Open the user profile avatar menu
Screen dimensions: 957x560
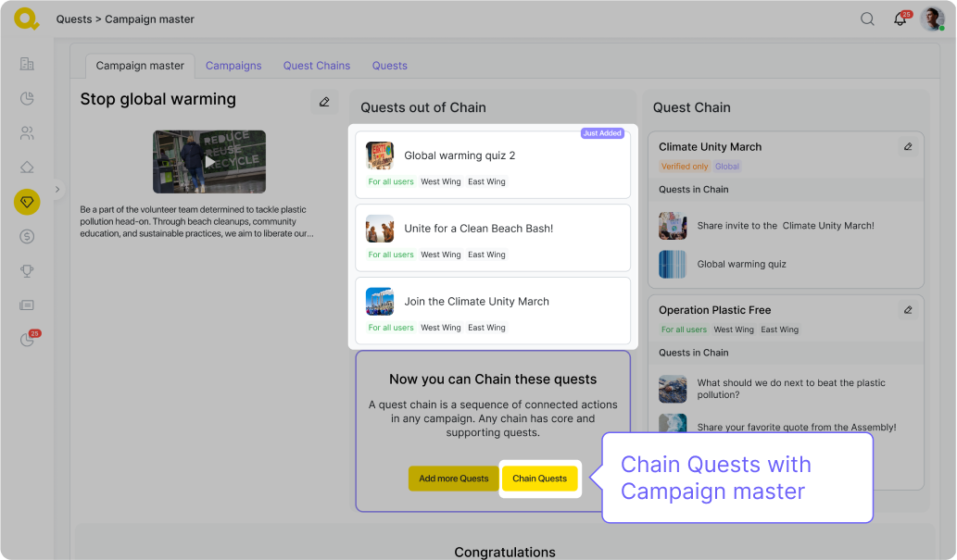point(931,19)
